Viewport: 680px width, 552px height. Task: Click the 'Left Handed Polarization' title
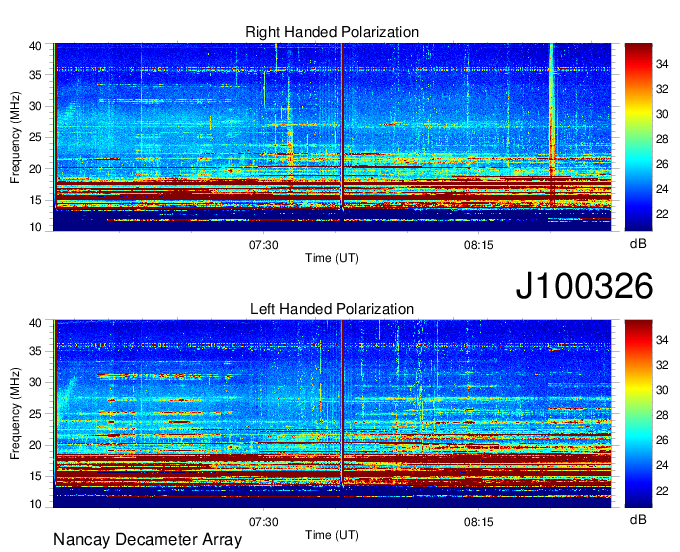[332, 309]
